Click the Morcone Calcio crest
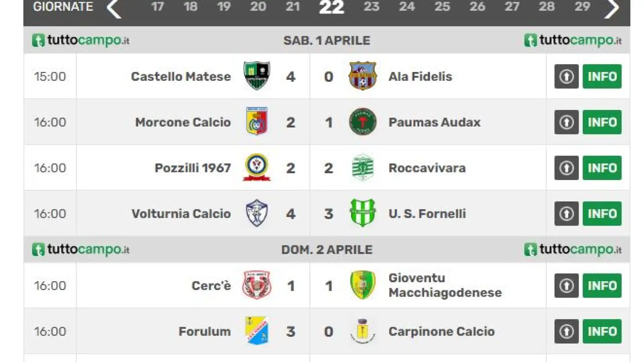Screen dimensions: 644x362 point(257,122)
